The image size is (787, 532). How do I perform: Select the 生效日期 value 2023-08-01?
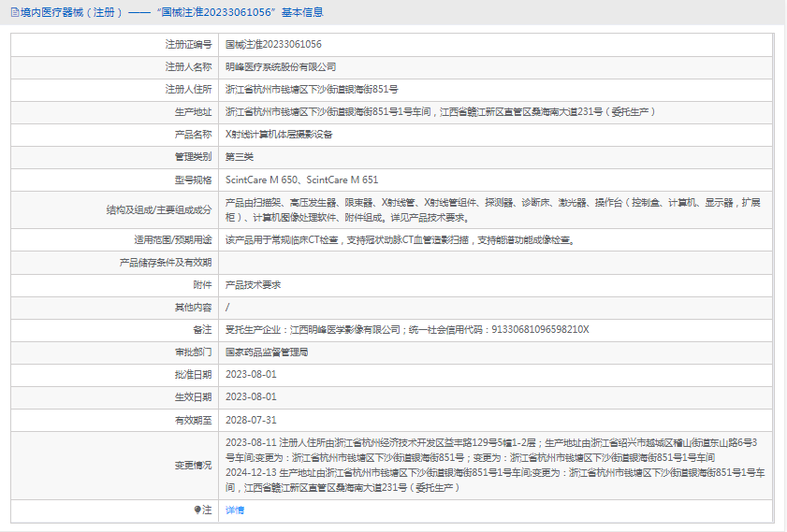(251, 397)
